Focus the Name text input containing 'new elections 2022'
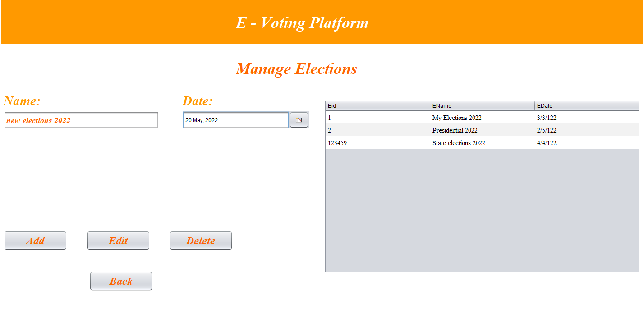The image size is (644, 320). (x=81, y=120)
